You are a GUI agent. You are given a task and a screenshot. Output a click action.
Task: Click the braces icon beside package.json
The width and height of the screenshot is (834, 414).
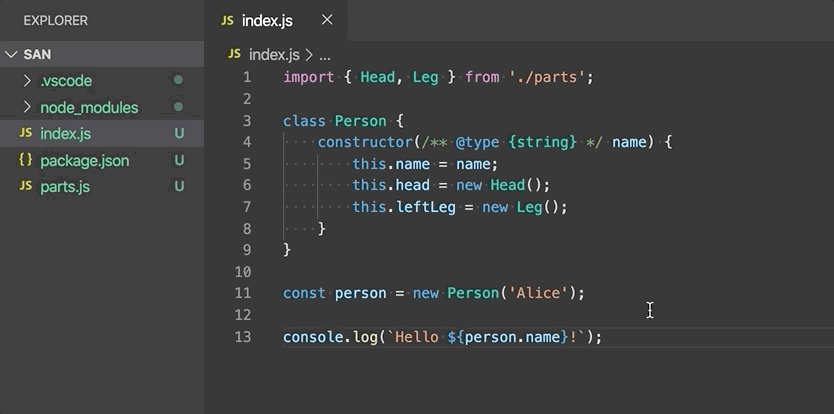26,160
